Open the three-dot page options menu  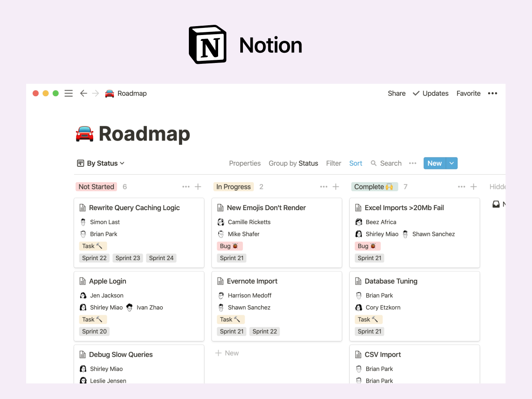click(x=493, y=94)
